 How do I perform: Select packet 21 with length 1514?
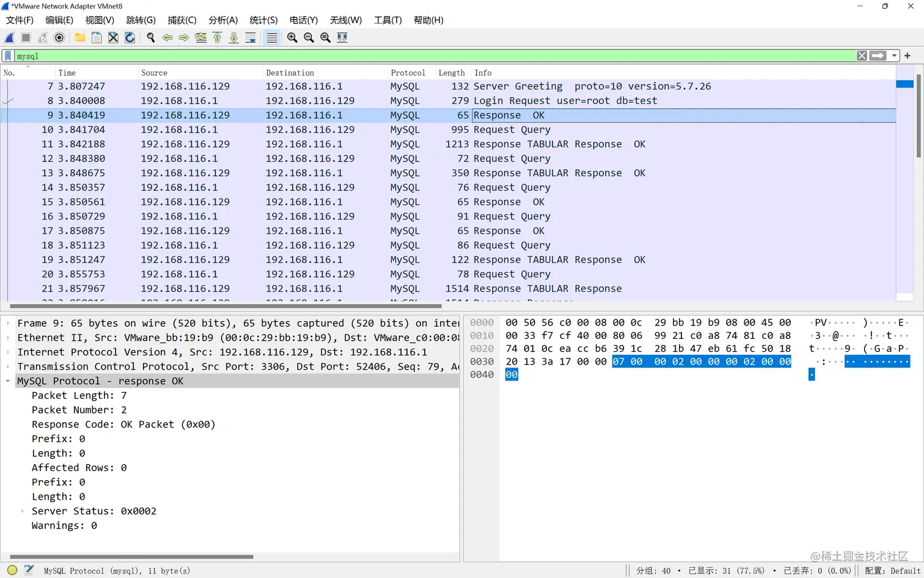(448, 289)
